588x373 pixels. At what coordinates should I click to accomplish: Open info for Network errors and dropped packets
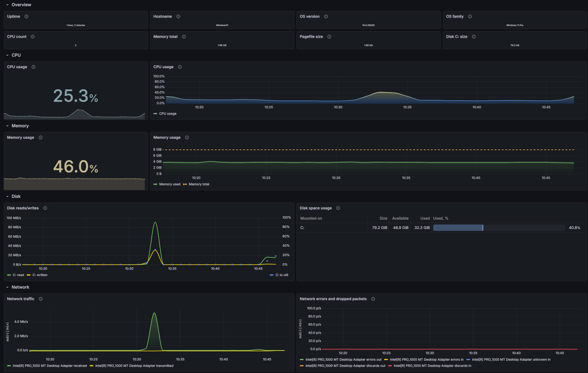point(373,299)
